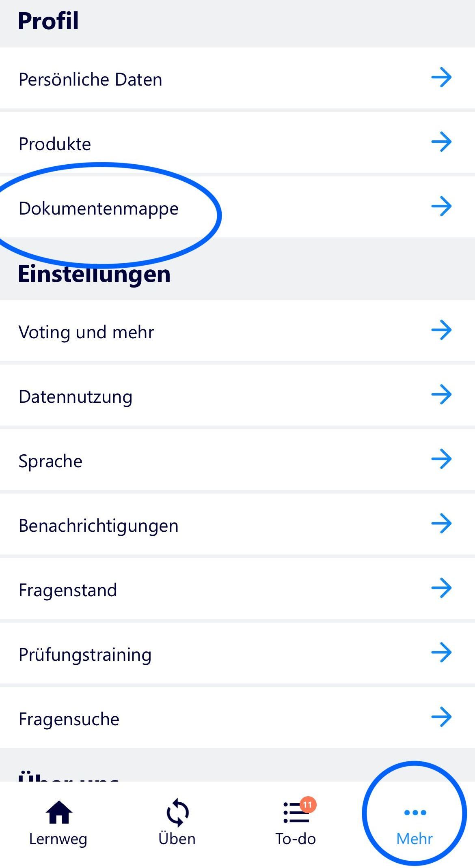Open the Prüfungstraining menu entry

[85, 654]
